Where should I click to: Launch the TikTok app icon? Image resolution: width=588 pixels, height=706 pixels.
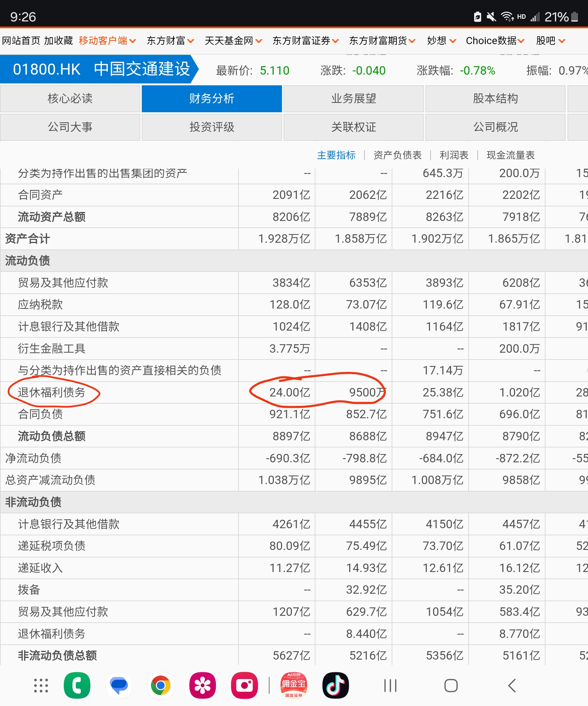coord(335,686)
